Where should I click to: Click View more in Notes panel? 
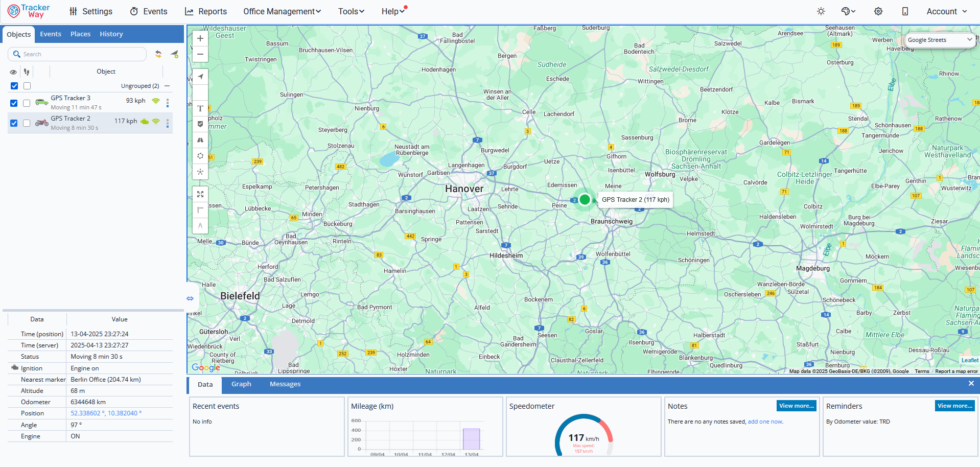coord(797,406)
